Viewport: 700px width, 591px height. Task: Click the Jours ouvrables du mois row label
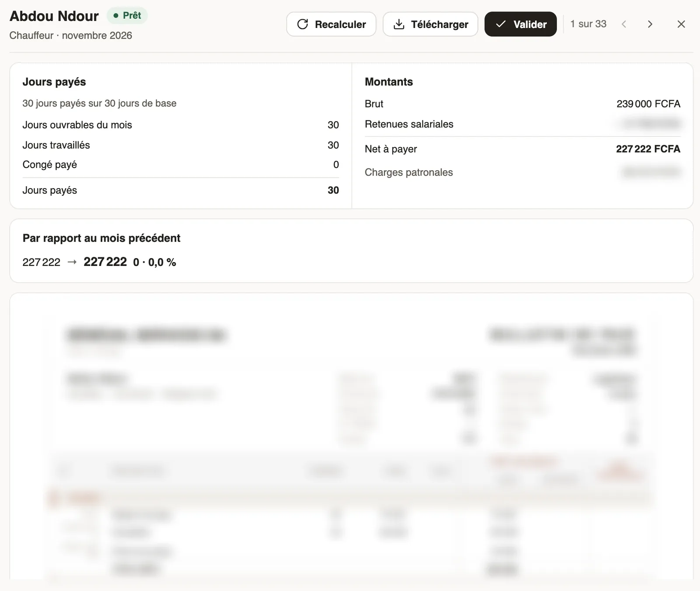(77, 125)
